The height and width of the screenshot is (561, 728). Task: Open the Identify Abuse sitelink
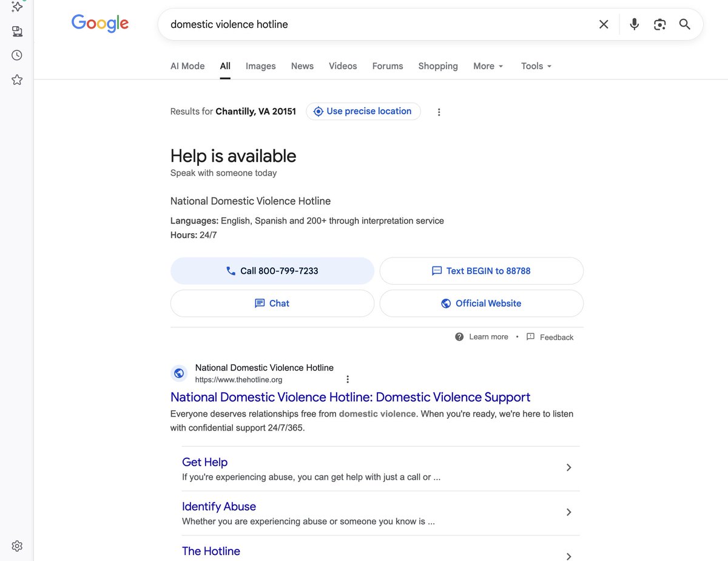219,506
